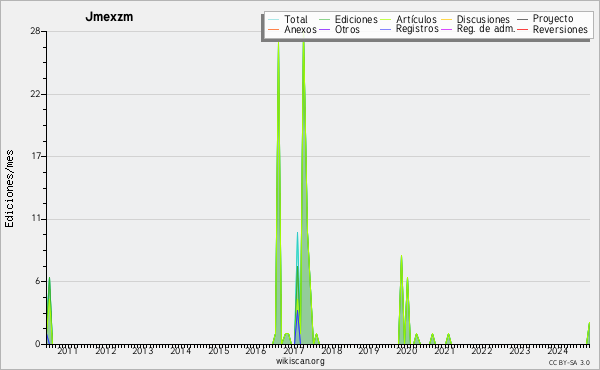This screenshot has height=370, width=600.
Task: Click the 2015 year label
Action: tap(218, 350)
